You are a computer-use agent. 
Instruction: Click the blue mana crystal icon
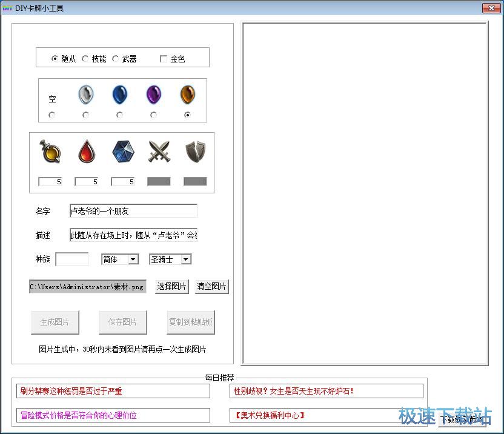point(123,152)
